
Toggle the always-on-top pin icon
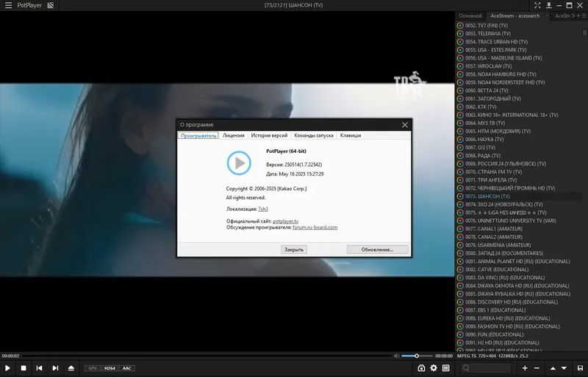548,5
